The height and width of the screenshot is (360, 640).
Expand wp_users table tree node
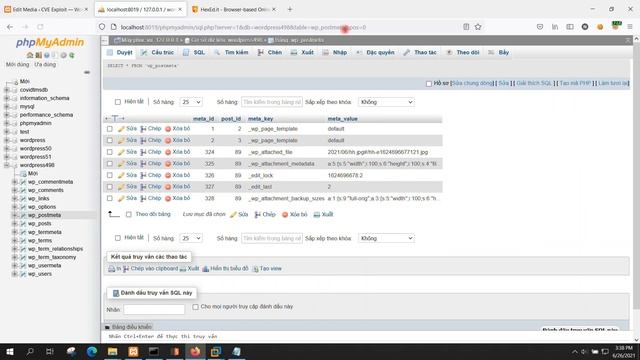[x=15, y=274]
